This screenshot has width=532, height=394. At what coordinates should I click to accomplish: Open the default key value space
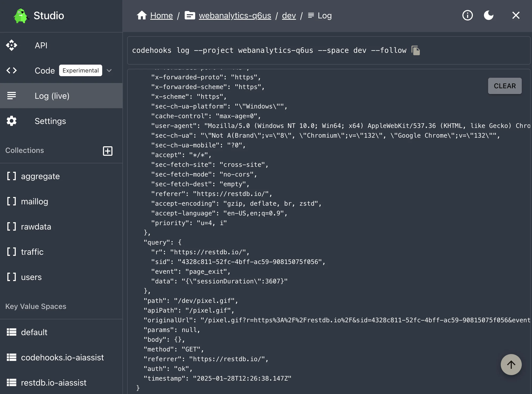point(61,332)
